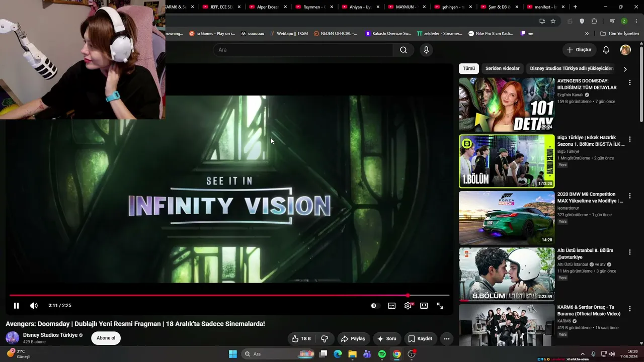Enter fullscreen with the player's fullscreen icon
Screen dimensions: 644x362
pos(440,306)
